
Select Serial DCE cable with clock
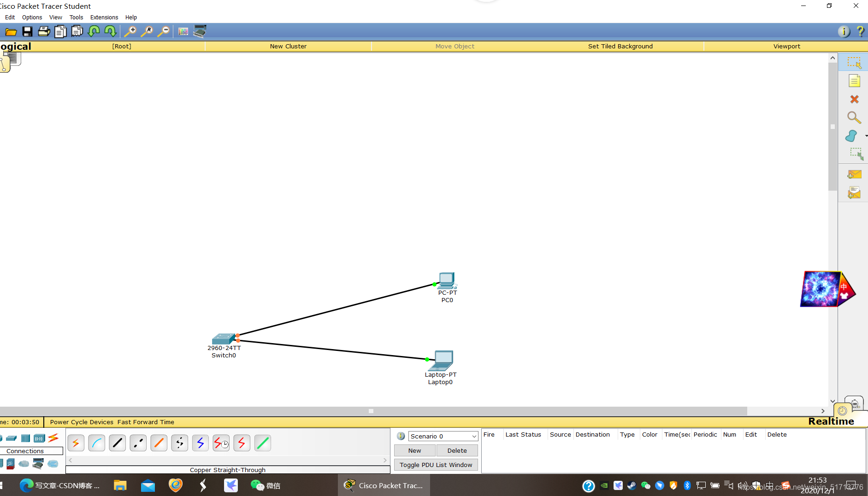[221, 443]
